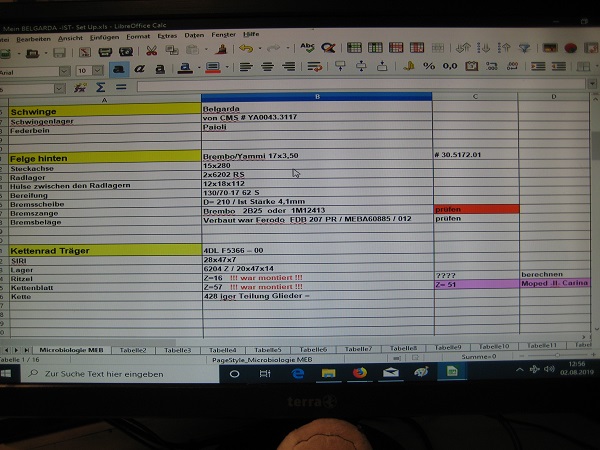
Task: Click the formula input line
Action: tap(361, 85)
